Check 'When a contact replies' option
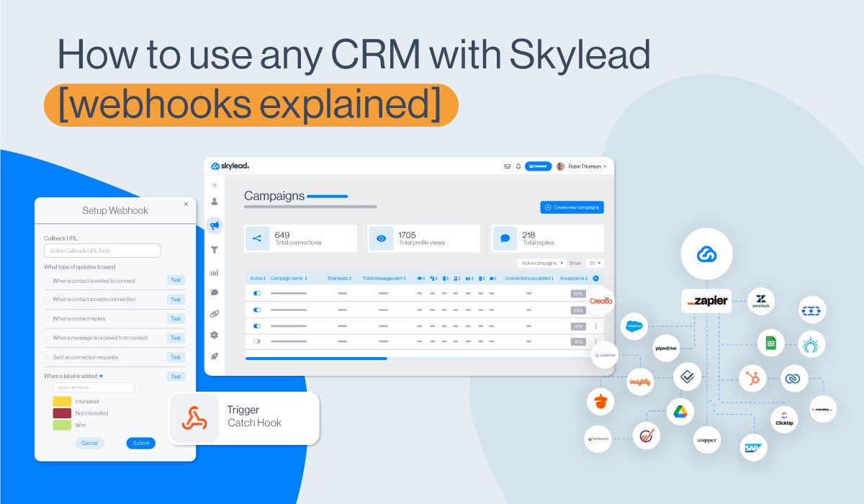The image size is (864, 504). (x=47, y=318)
